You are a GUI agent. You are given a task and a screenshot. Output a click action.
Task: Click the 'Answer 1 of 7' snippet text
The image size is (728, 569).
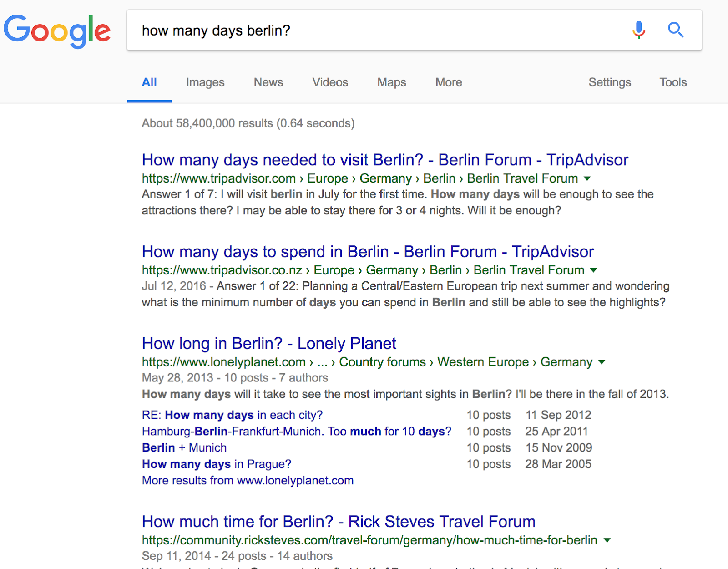[398, 203]
